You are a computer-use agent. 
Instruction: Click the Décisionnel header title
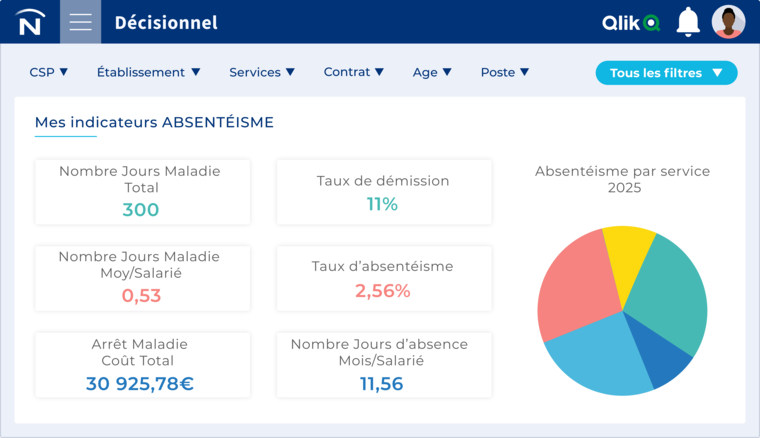tap(166, 22)
